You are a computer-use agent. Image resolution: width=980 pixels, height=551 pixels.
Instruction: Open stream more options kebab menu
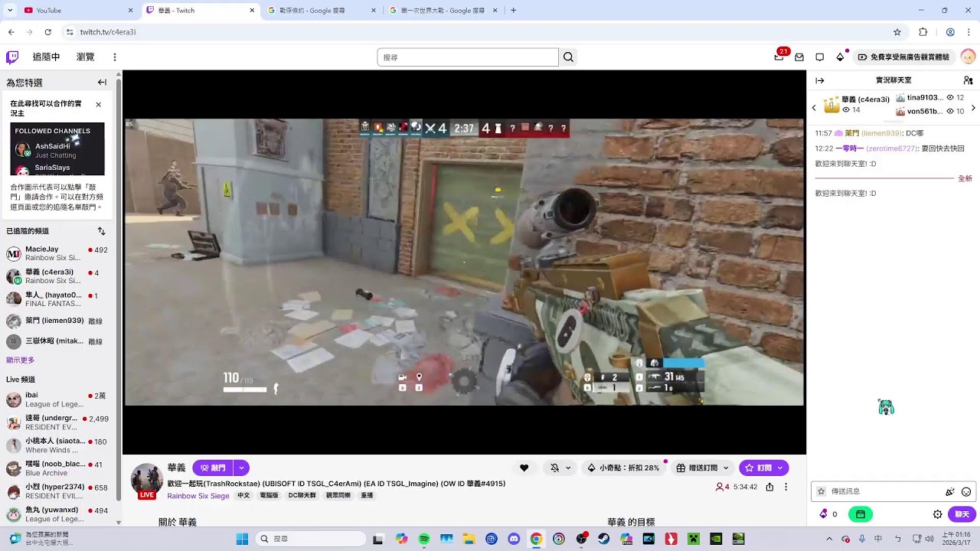786,487
